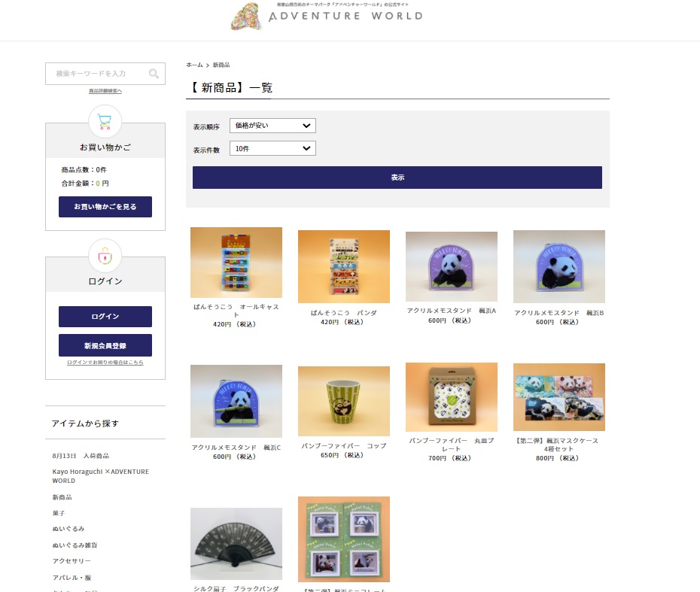This screenshot has height=592, width=700.
Task: Click the wide 表示 button
Action: pos(397,177)
